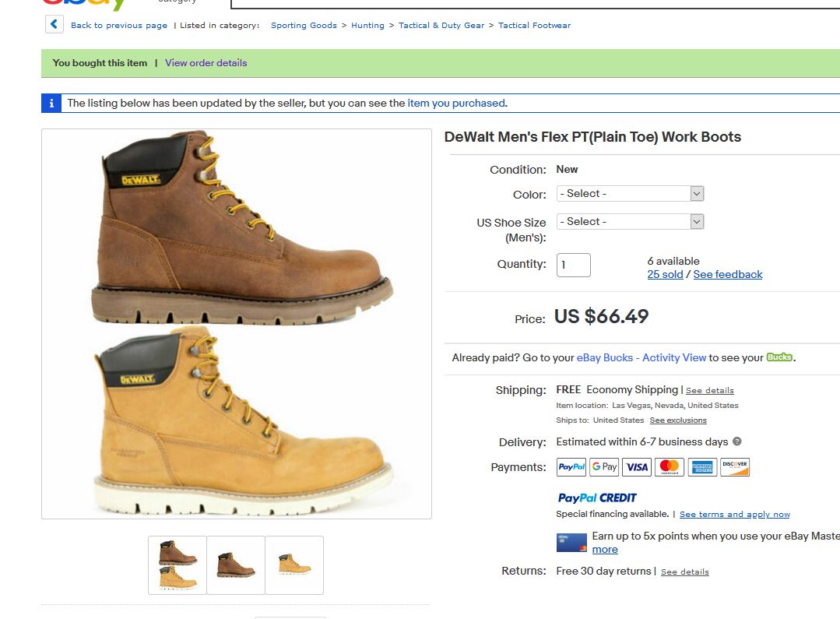Click 'more' link under eBay Mastercard offer
Viewport: 840px width, 619px height.
tap(605, 550)
